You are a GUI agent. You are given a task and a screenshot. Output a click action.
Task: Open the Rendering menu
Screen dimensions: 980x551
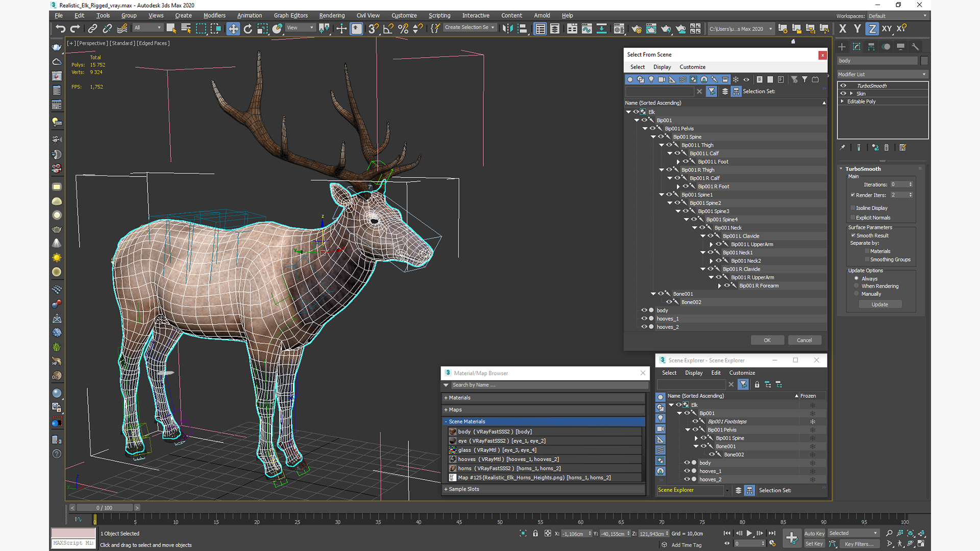(332, 15)
